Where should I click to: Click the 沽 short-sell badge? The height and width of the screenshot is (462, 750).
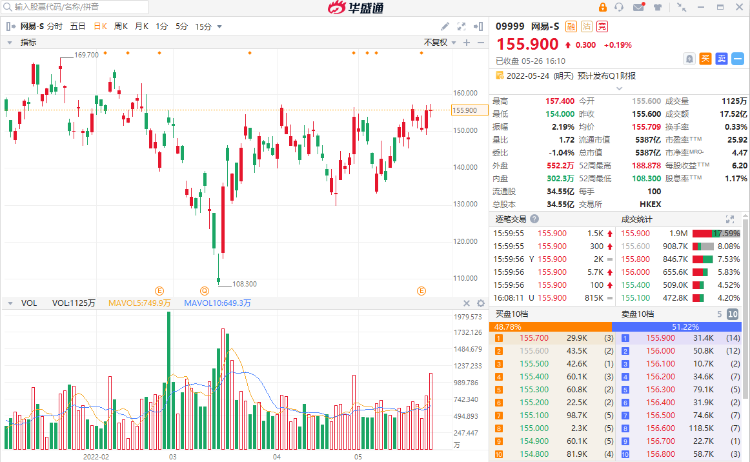tap(587, 26)
